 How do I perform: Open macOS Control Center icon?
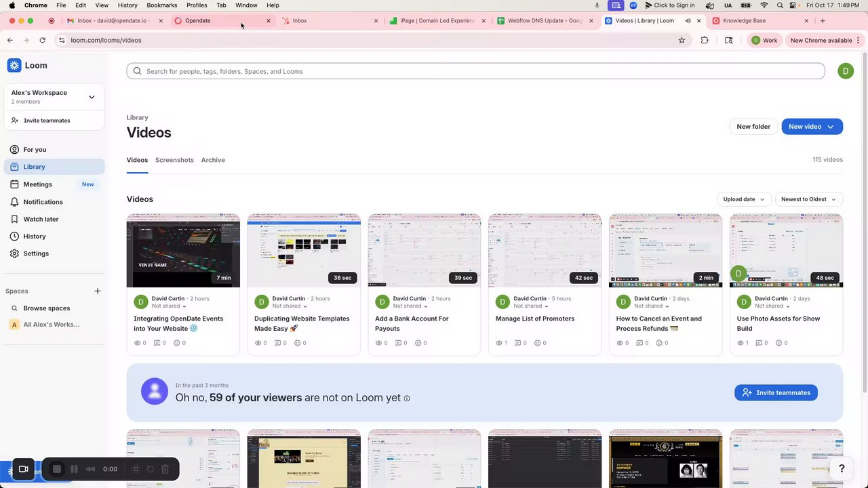pyautogui.click(x=792, y=5)
